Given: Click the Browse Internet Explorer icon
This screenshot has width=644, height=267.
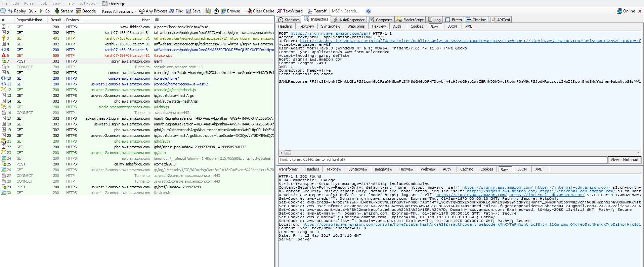Looking at the screenshot, I should click(x=223, y=11).
